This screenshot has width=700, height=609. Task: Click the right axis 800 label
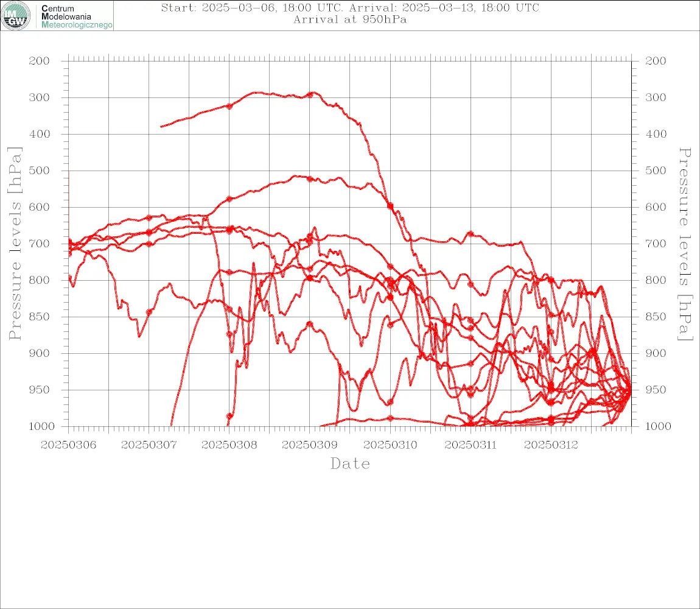tap(656, 280)
